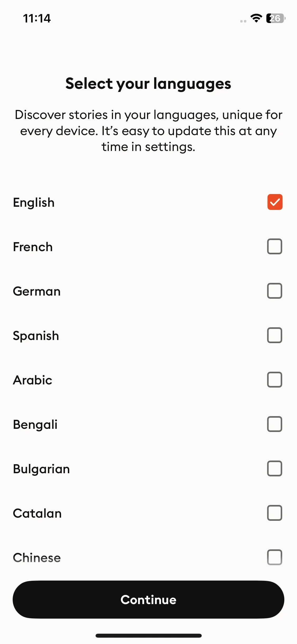
Task: Tap the English language label
Action: tap(34, 203)
